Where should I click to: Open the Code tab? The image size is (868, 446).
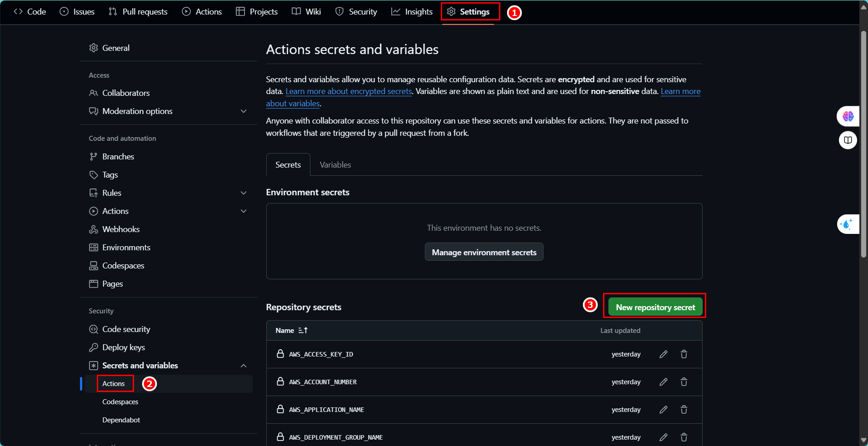point(30,12)
